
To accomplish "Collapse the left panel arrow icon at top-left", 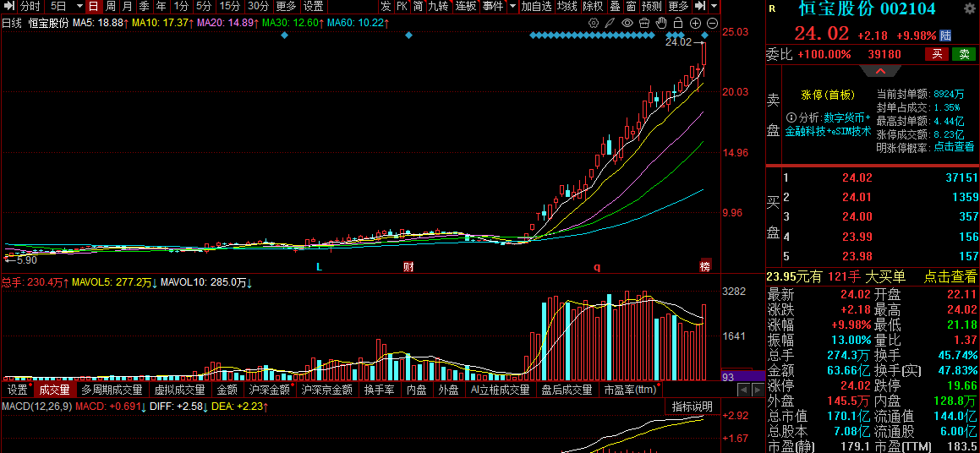I will coord(8,7).
